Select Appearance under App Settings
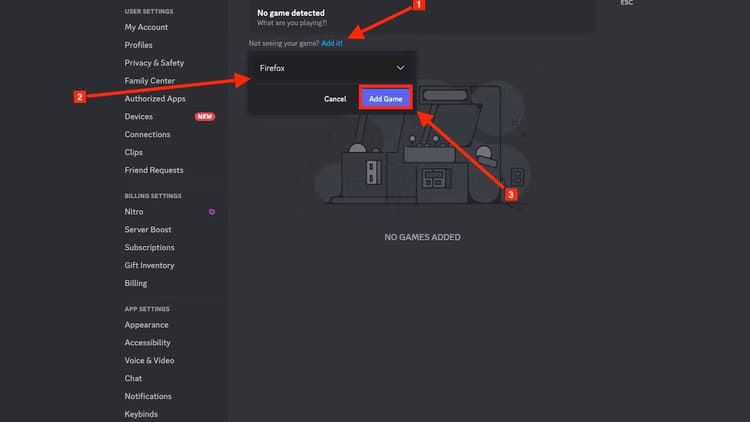This screenshot has height=422, width=750. [x=146, y=325]
